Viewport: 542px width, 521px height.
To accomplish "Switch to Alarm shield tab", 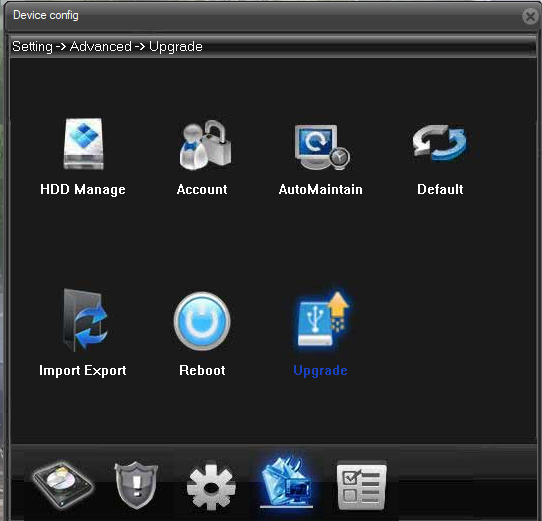I will point(136,485).
